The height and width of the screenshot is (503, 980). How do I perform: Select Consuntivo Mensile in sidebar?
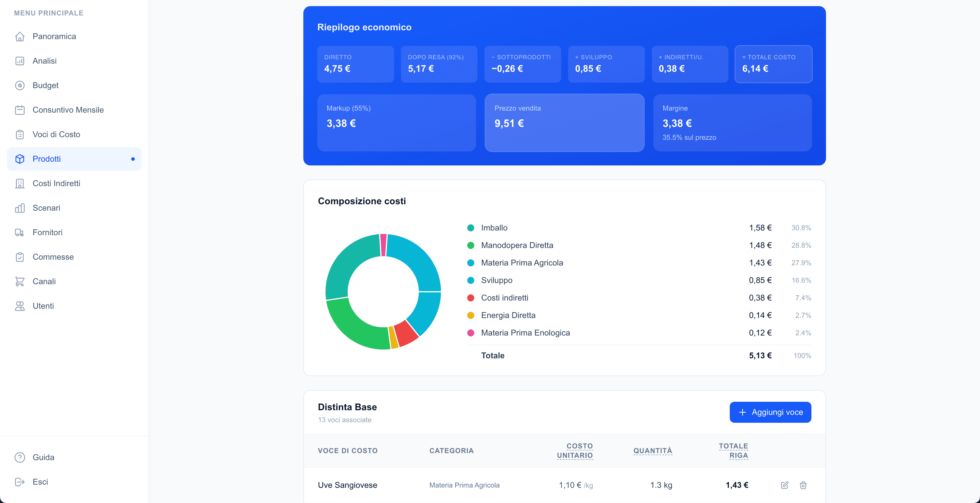74,110
